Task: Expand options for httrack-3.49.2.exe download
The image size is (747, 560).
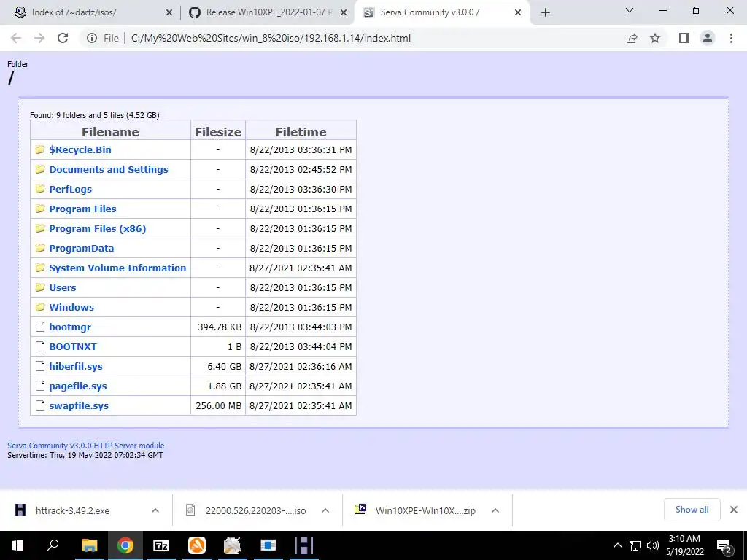Action: [x=155, y=510]
